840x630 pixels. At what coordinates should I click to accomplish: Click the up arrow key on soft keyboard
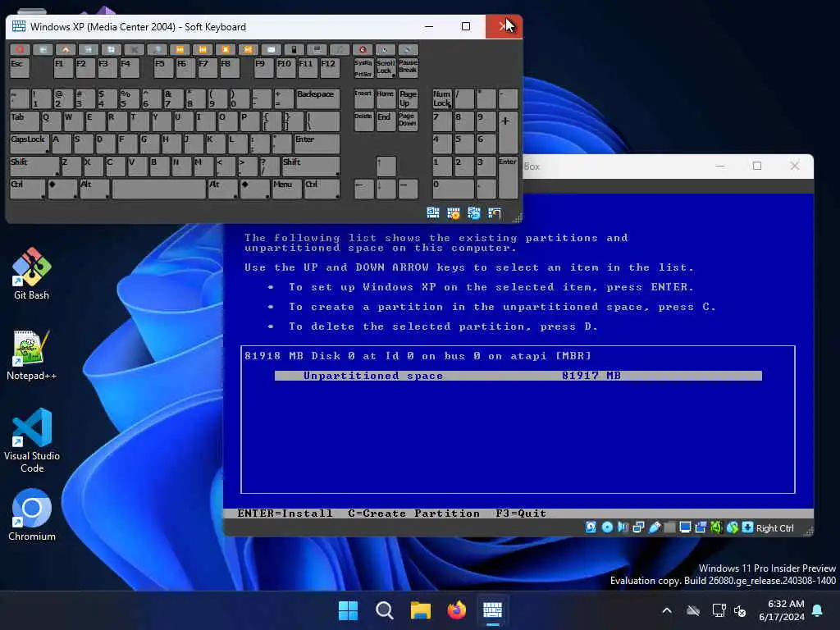point(386,166)
